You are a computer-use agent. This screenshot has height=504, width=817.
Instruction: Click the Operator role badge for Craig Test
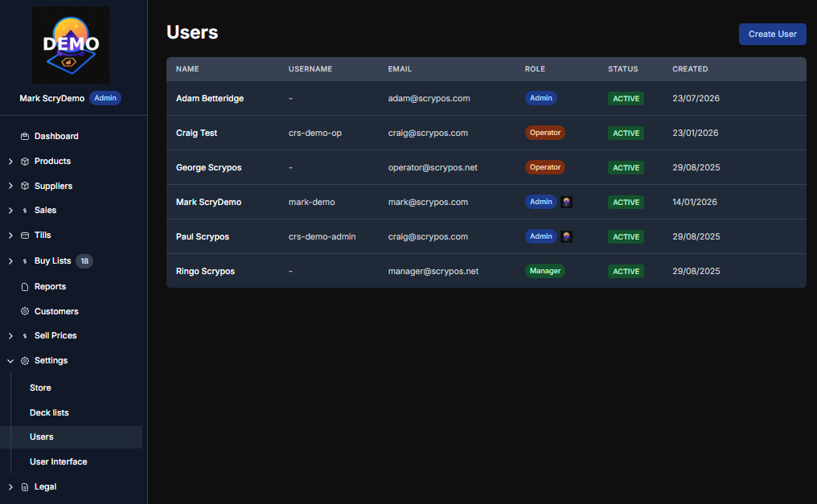545,133
